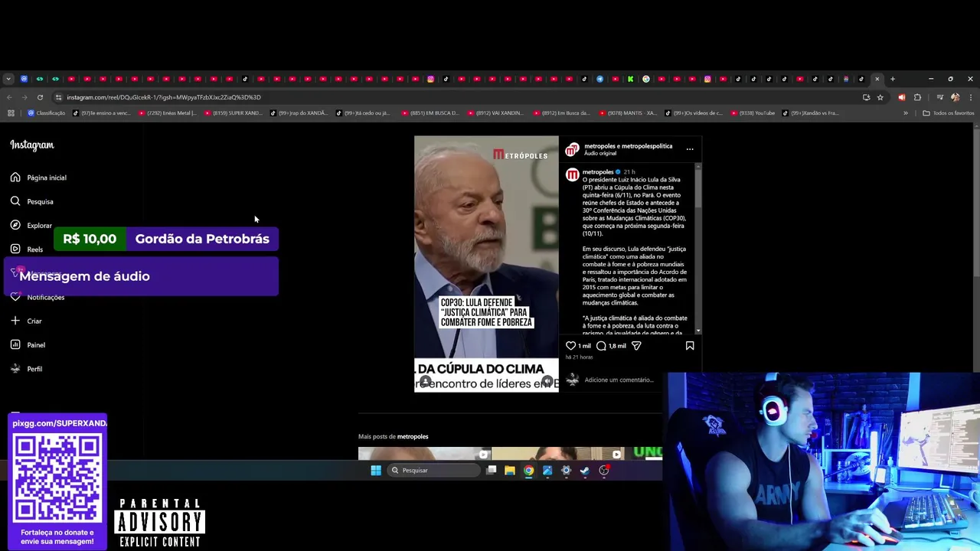Reload the page in Chrome
The height and width of the screenshot is (551, 980).
coord(40,97)
